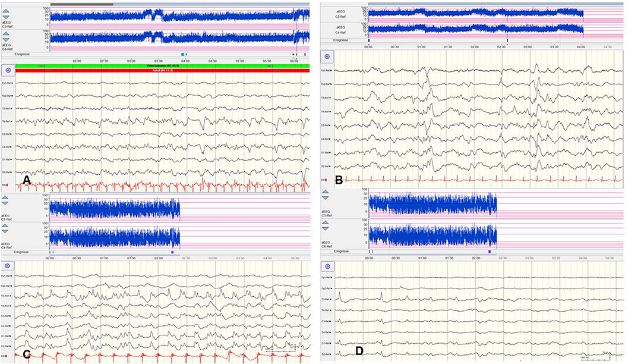Click the 02:00 time label in panel D
This screenshot has height=364, width=644.
click(x=475, y=258)
